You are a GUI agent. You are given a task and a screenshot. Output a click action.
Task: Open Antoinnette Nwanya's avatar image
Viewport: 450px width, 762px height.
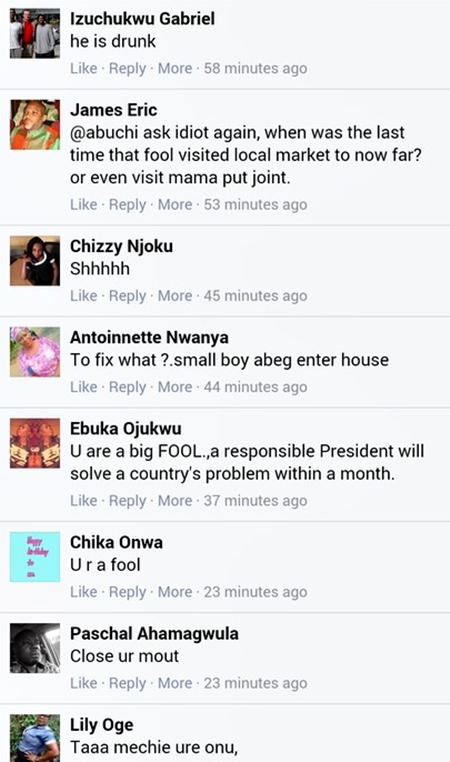coord(35,352)
